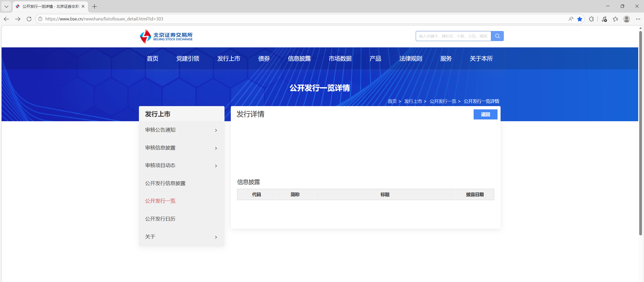Open the browser extensions puzzle icon
This screenshot has height=282, width=644.
click(x=591, y=19)
